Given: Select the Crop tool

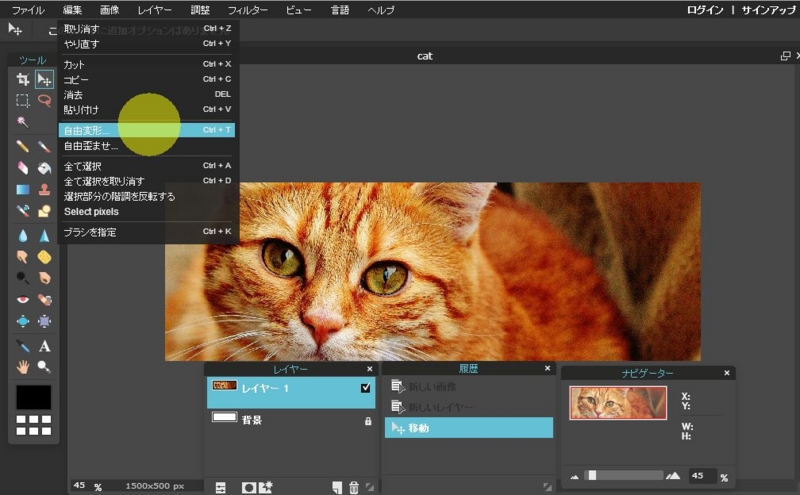Looking at the screenshot, I should (22, 79).
